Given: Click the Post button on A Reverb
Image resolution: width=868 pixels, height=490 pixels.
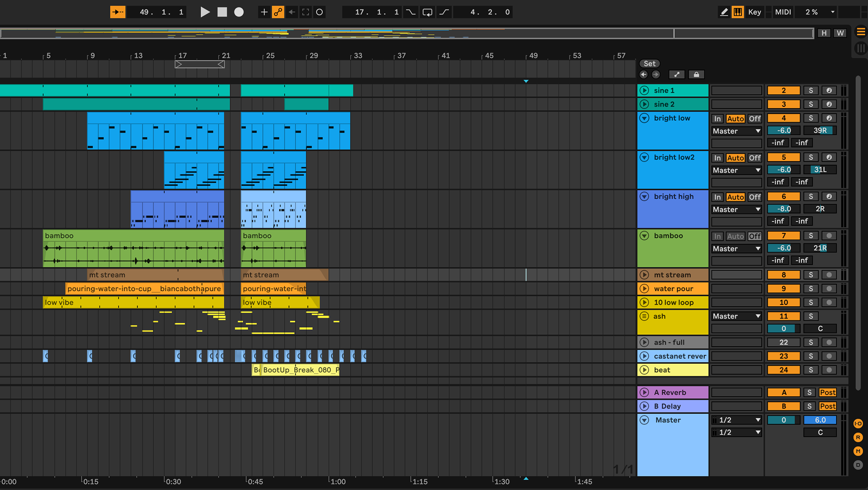Looking at the screenshot, I should 827,393.
